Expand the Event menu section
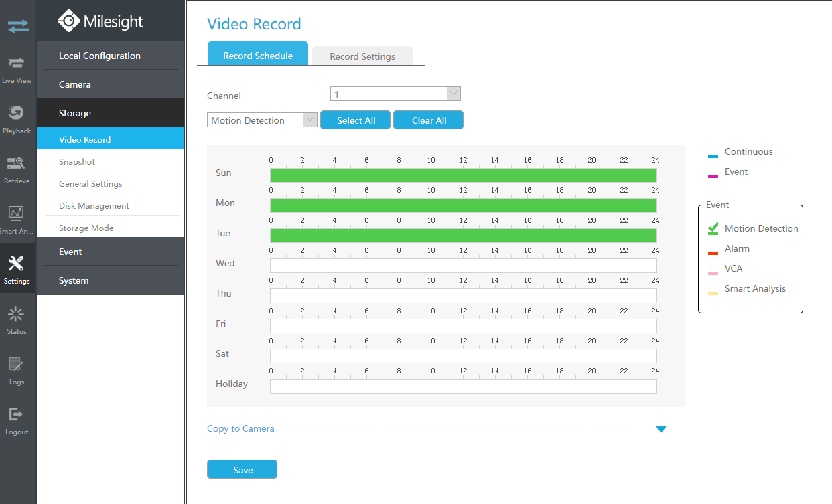Screen dimensions: 832x504 pos(111,252)
